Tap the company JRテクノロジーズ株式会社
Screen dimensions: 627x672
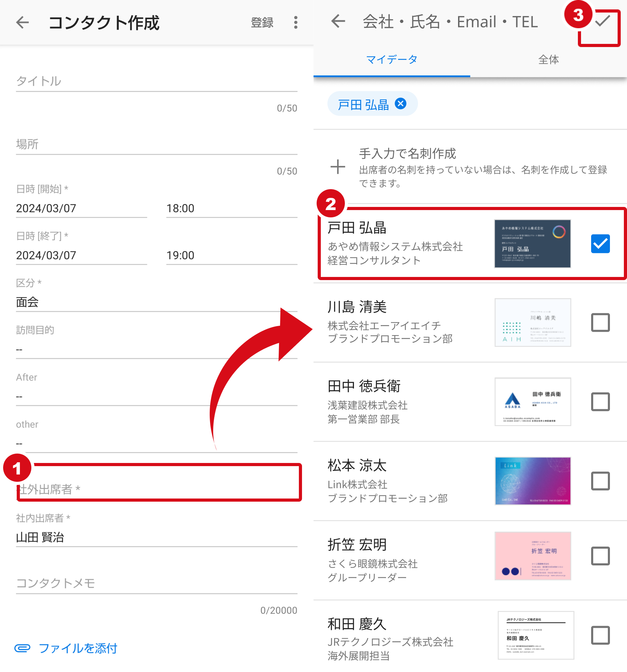(390, 642)
